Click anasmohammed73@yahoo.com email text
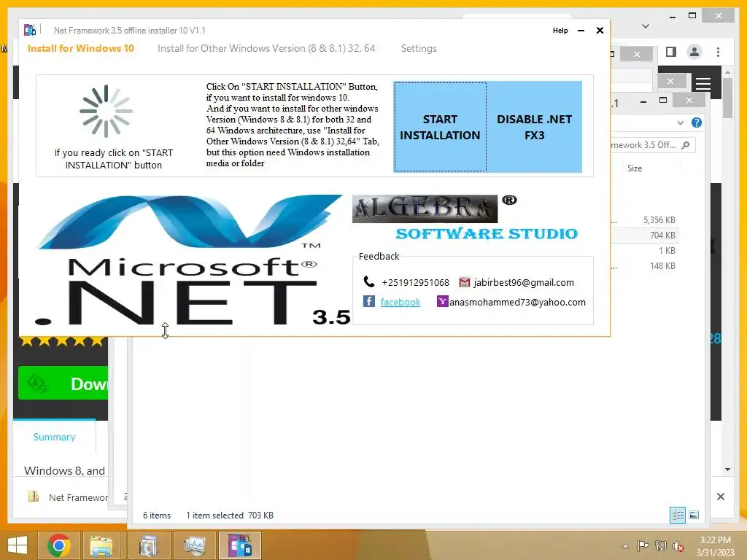This screenshot has height=560, width=747. tap(517, 302)
